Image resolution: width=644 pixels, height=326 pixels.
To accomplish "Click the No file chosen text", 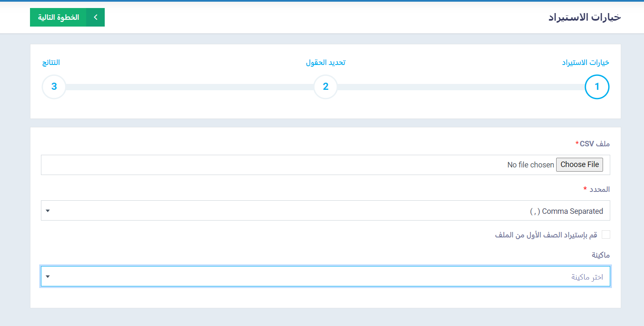I will (530, 165).
